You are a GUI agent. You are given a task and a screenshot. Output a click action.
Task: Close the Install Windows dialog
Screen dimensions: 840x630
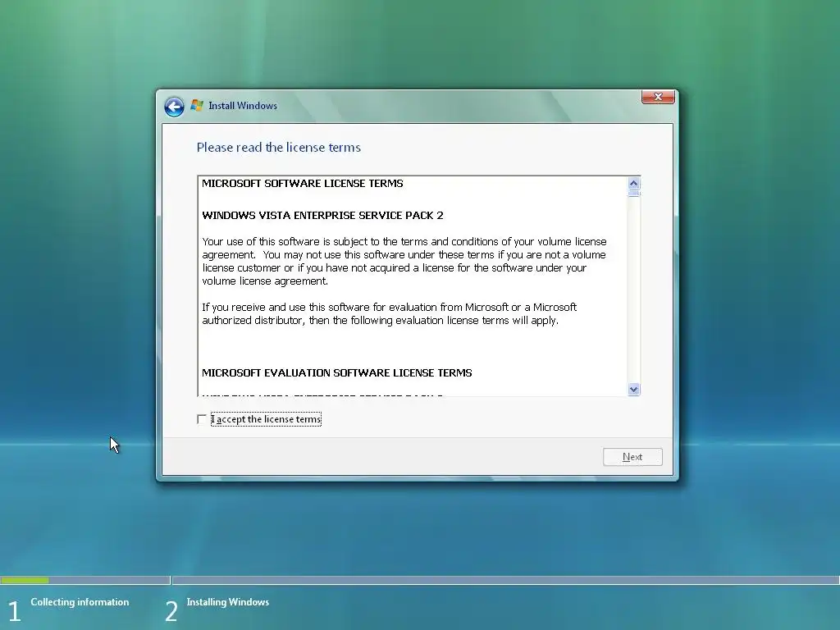point(658,97)
